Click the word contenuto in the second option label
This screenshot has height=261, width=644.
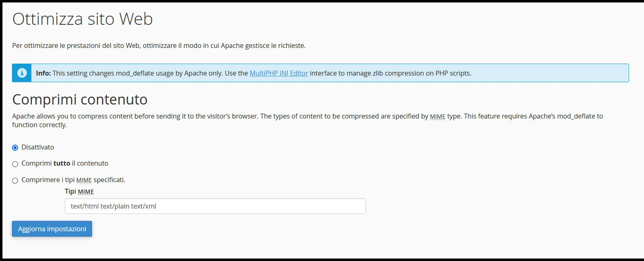tap(93, 163)
